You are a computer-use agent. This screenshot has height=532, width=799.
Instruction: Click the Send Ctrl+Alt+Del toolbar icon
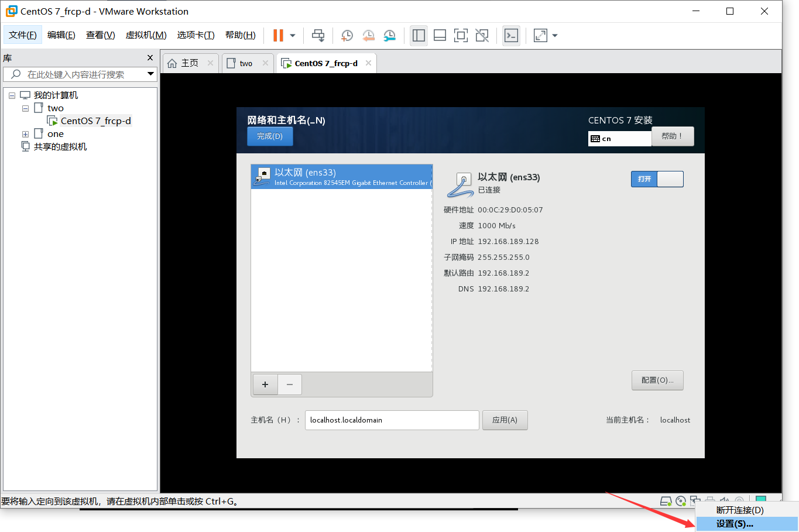click(x=318, y=36)
